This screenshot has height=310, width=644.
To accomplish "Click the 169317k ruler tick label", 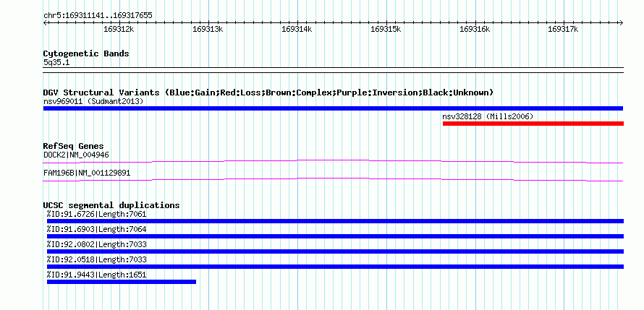I will [x=564, y=29].
